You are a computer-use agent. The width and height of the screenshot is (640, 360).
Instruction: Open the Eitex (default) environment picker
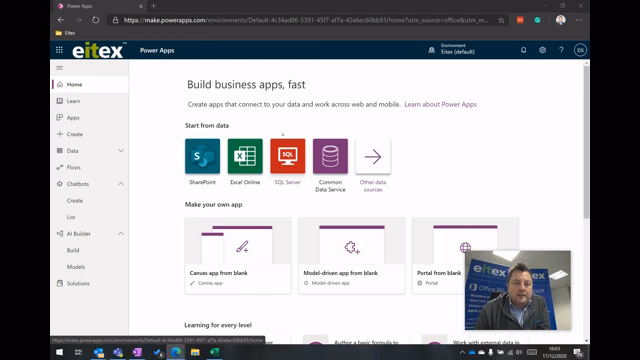click(x=451, y=49)
